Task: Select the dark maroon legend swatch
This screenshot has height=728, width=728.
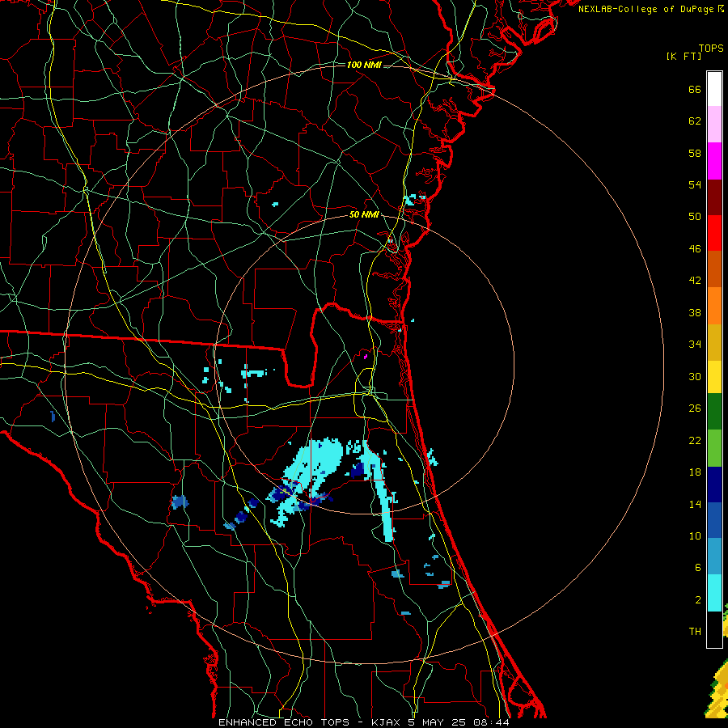Action: [x=714, y=197]
